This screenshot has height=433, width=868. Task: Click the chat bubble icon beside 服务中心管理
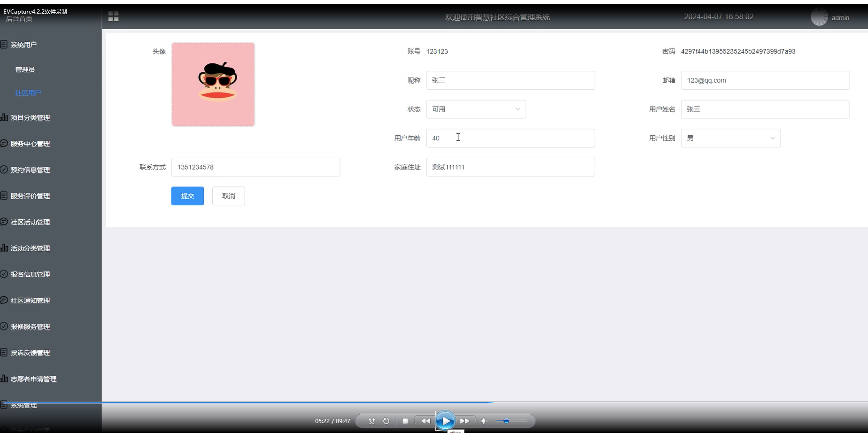click(4, 143)
